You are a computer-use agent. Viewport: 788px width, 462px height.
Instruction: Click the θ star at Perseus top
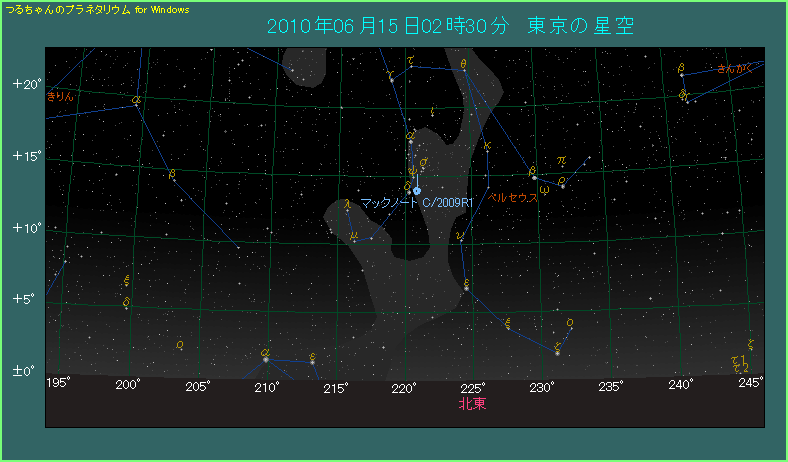(x=464, y=64)
